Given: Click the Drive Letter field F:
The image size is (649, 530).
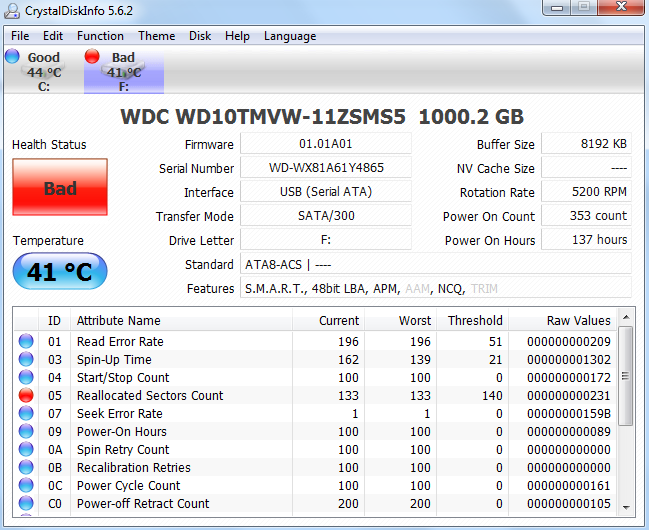Looking at the screenshot, I should [326, 240].
